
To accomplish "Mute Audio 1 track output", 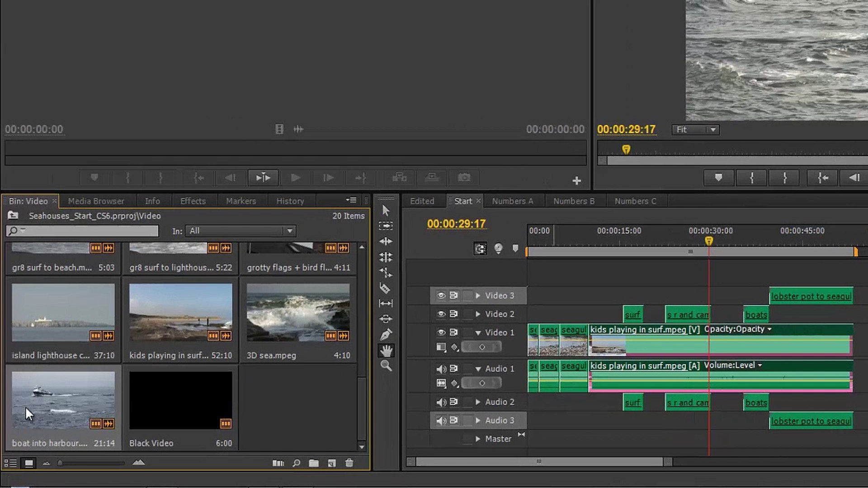I will [441, 369].
